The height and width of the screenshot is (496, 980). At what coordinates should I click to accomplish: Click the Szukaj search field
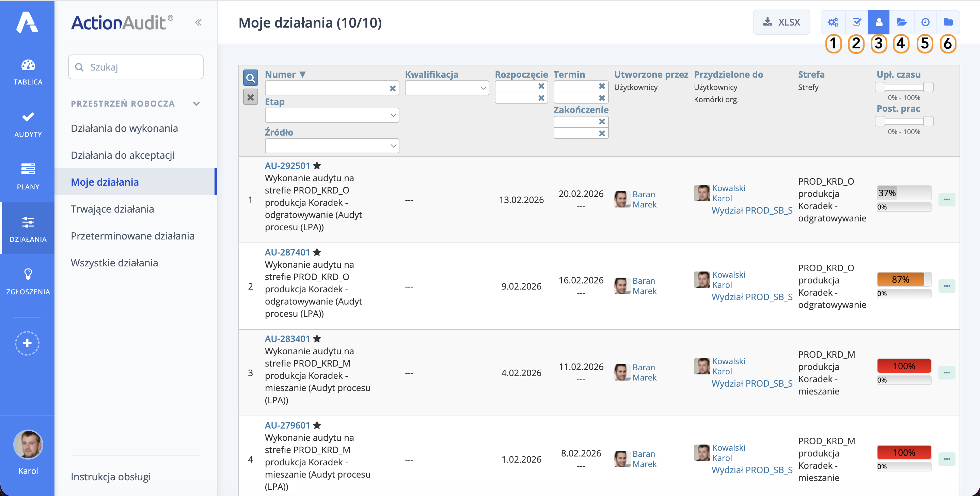point(136,67)
